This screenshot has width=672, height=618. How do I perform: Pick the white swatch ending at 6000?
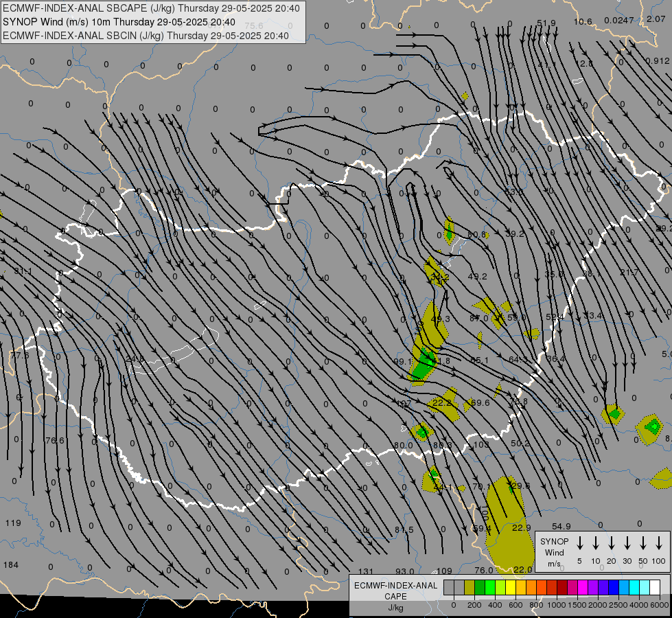pos(655,587)
